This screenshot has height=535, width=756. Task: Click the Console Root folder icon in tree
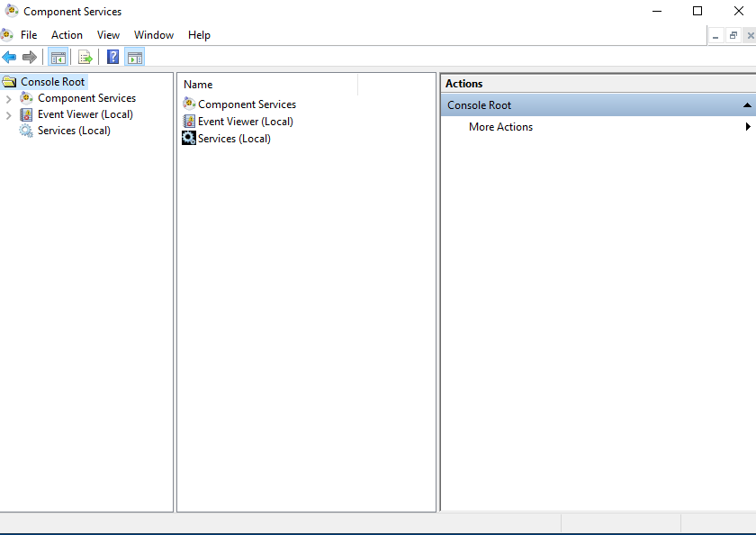point(9,82)
